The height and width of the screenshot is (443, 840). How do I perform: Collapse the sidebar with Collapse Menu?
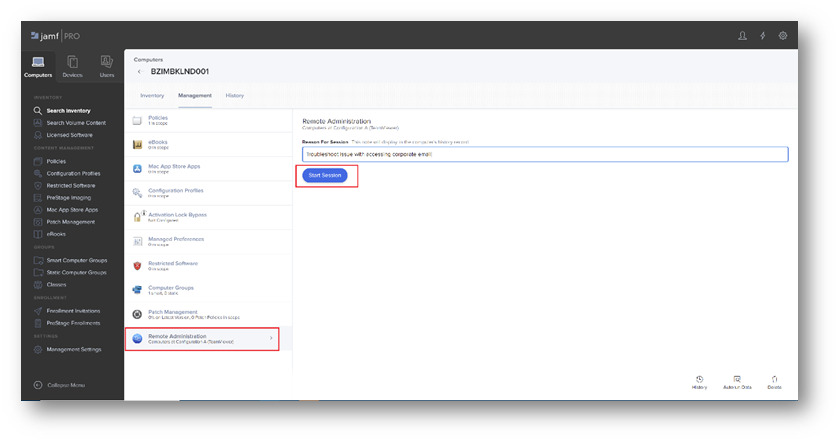click(60, 384)
